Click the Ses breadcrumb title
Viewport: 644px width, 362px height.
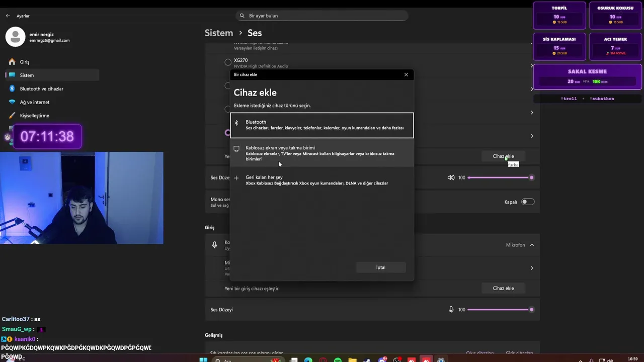tap(255, 33)
